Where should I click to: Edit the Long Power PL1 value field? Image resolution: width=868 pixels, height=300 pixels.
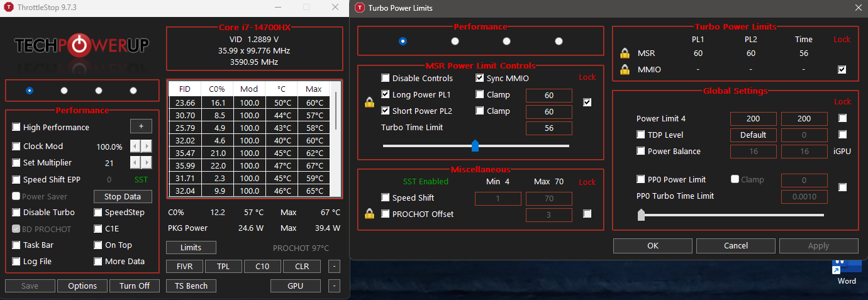549,96
